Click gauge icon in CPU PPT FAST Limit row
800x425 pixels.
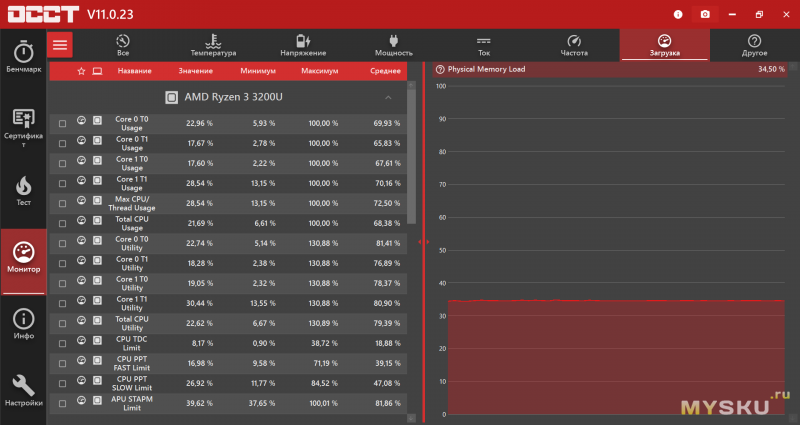(81, 360)
